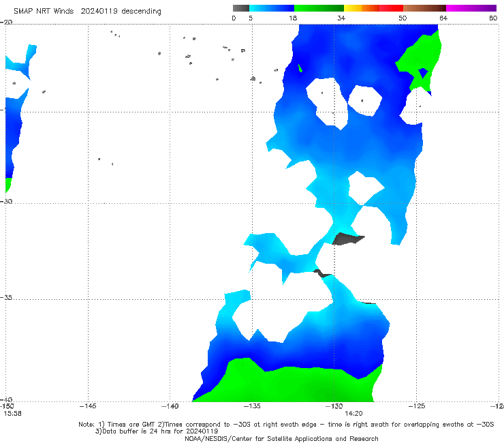The height and width of the screenshot is (443, 504).
Task: Click the longitude label '-140'
Action: [170, 406]
